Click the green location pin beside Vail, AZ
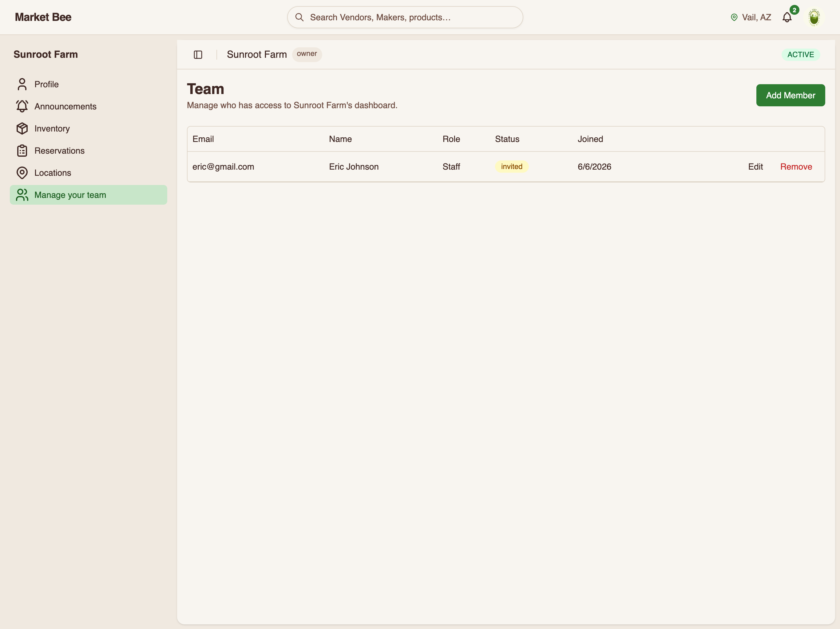This screenshot has height=629, width=840. coord(734,17)
